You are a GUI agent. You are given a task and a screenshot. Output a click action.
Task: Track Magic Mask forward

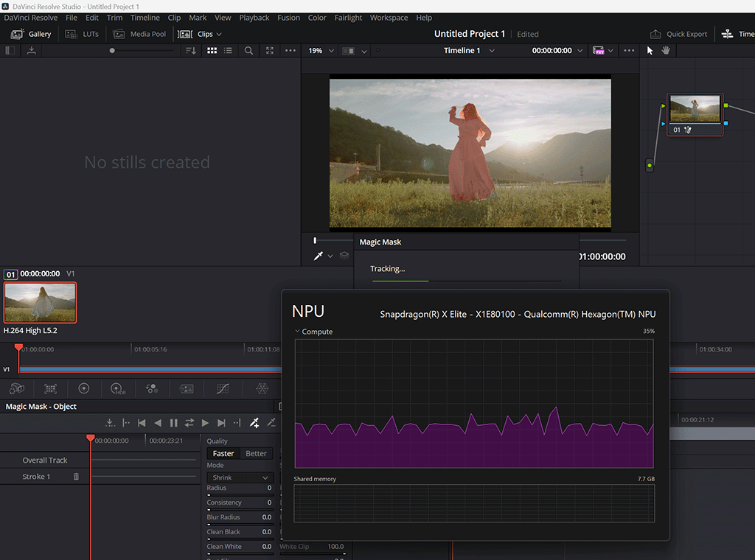[x=205, y=423]
